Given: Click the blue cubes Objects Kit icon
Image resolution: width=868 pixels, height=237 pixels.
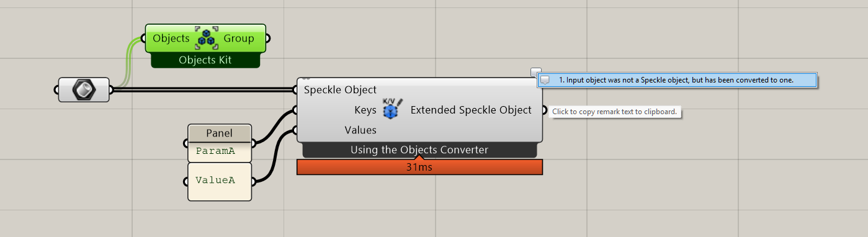Looking at the screenshot, I should pos(206,38).
